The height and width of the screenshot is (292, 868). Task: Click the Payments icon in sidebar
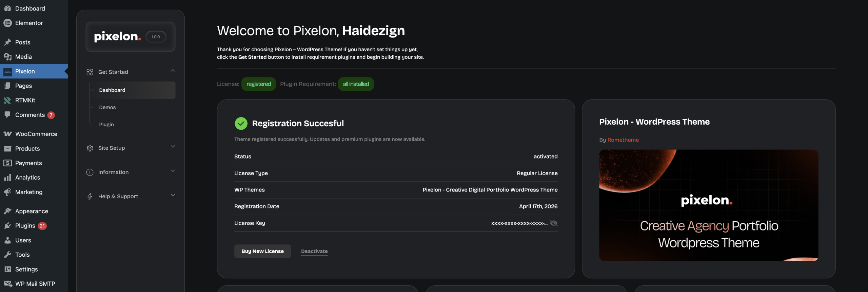click(x=7, y=163)
